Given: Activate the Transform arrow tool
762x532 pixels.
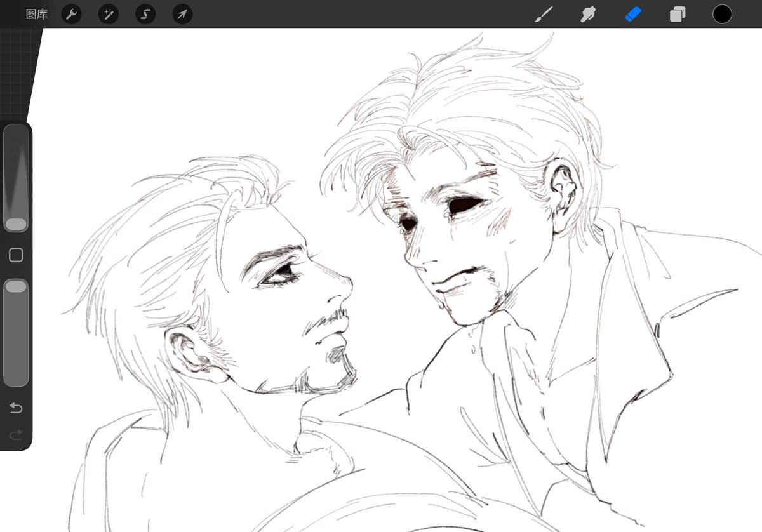Looking at the screenshot, I should coord(182,14).
